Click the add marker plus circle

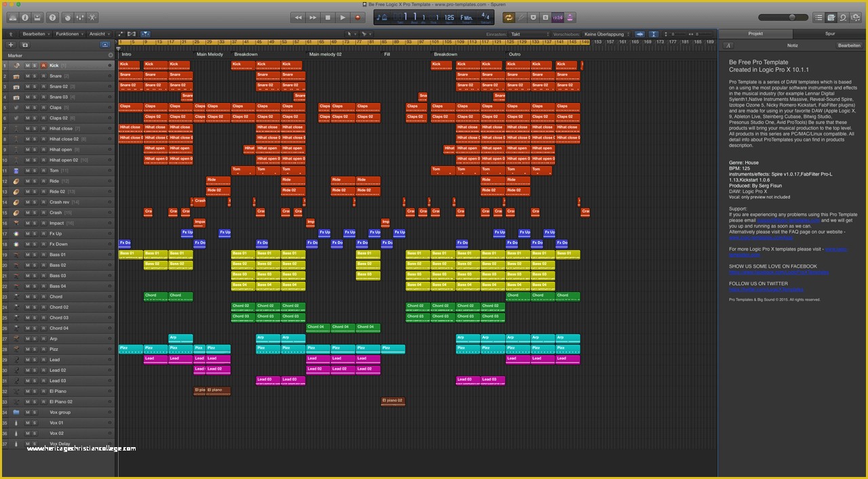point(111,56)
